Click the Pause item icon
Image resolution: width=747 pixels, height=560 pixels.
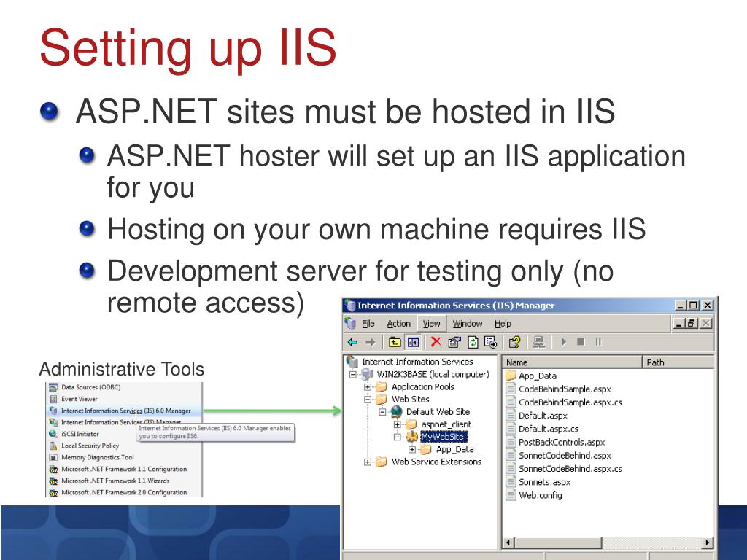click(x=598, y=342)
